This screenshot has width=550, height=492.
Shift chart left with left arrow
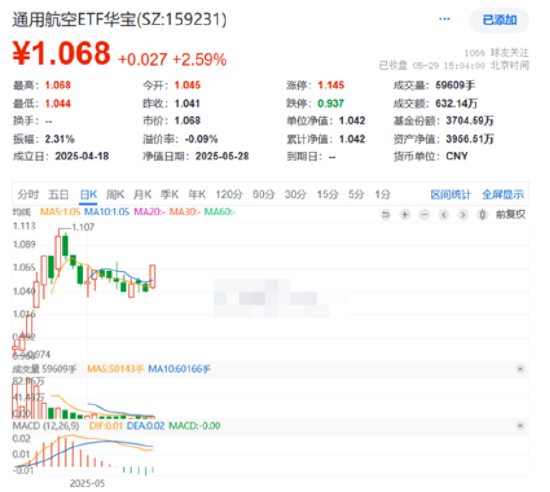tap(444, 215)
